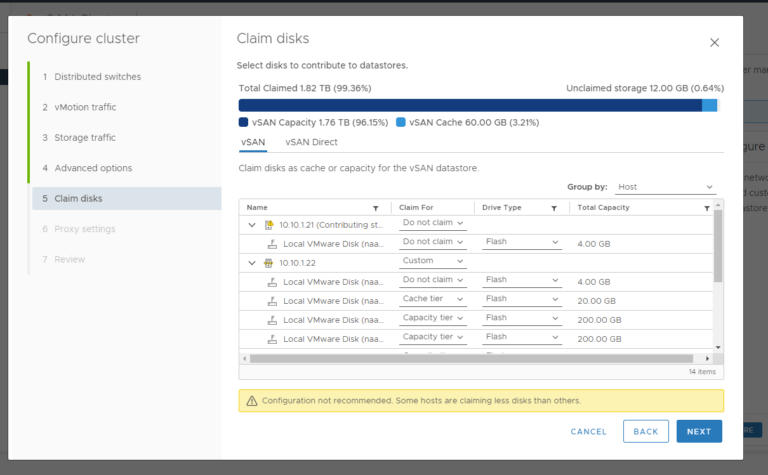Click the table scroll left arrow
Image resolution: width=768 pixels, height=475 pixels.
tap(244, 359)
